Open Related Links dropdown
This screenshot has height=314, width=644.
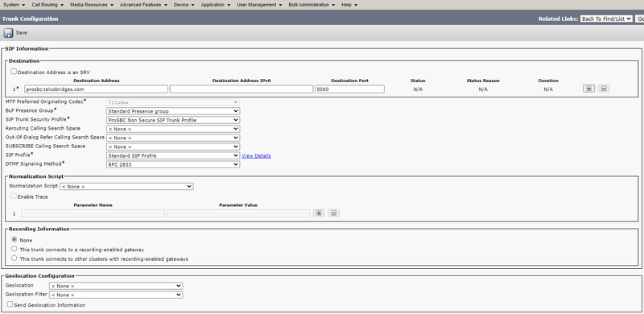(x=606, y=19)
